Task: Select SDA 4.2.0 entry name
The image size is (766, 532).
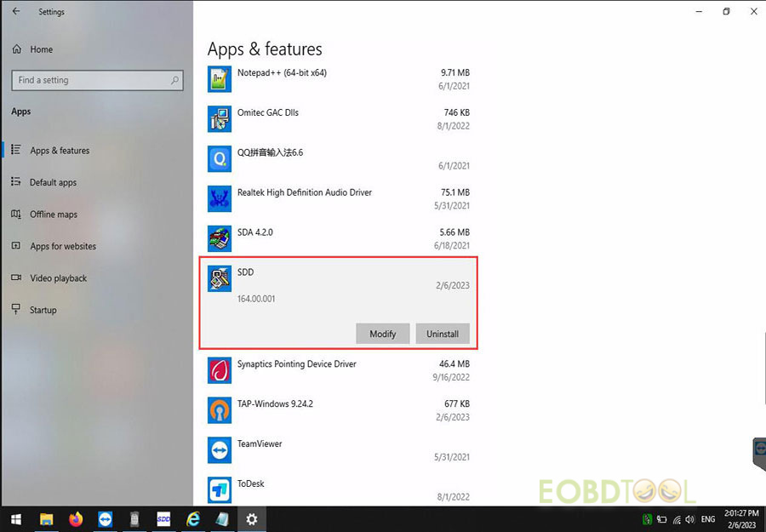Action: point(255,232)
